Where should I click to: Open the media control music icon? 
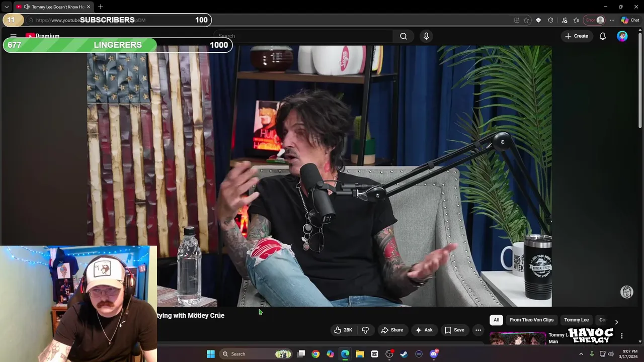564,20
